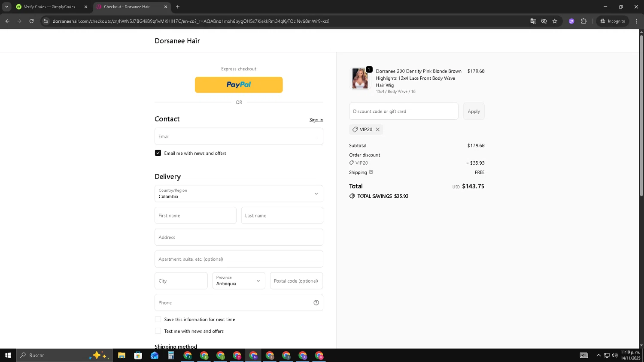This screenshot has height=362, width=644.
Task: Open the tab search dropdown arrow
Action: click(x=6, y=7)
